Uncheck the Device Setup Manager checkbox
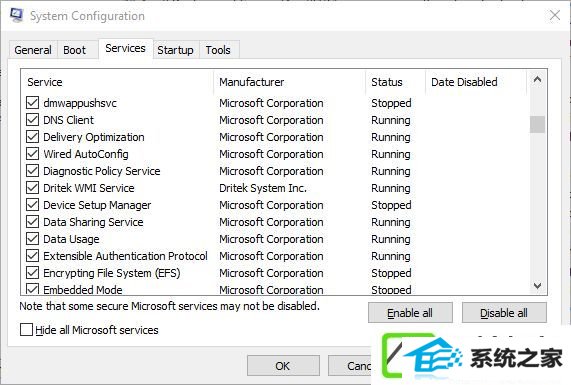Image resolution: width=571 pixels, height=385 pixels. click(32, 205)
